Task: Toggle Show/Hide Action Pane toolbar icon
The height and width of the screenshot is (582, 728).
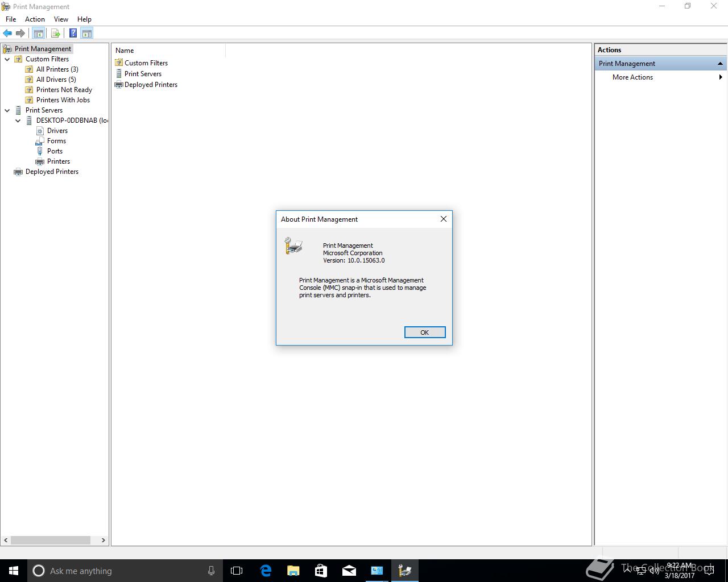Action: pyautogui.click(x=87, y=34)
